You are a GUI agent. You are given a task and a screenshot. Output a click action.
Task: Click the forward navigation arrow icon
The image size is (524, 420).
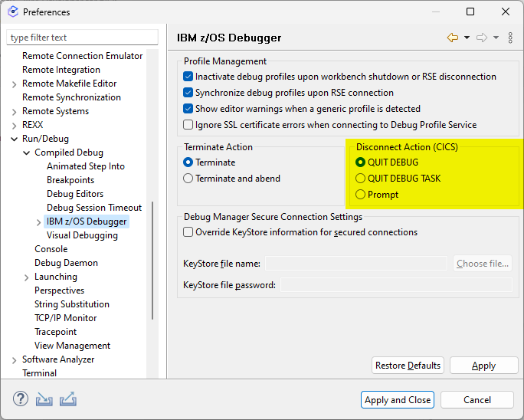coord(482,38)
